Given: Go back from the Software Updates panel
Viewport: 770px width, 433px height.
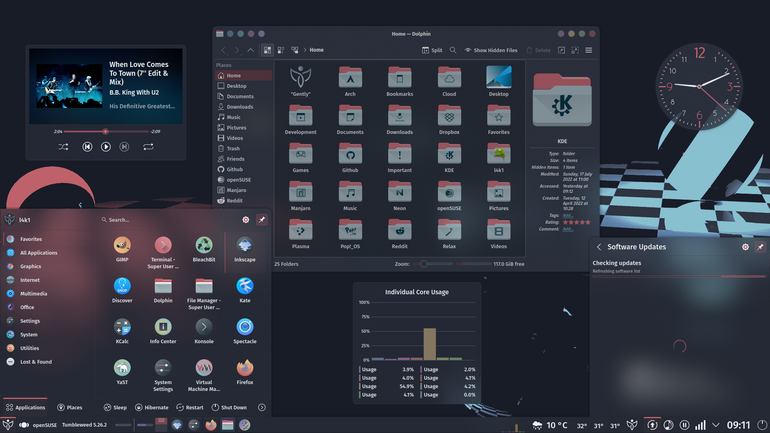Looking at the screenshot, I should pyautogui.click(x=599, y=247).
